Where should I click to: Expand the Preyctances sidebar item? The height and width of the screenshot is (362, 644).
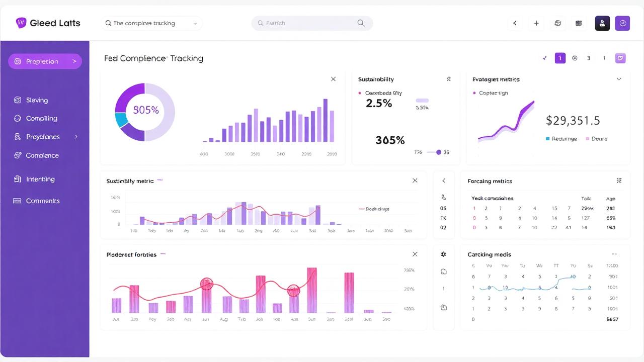pos(76,136)
